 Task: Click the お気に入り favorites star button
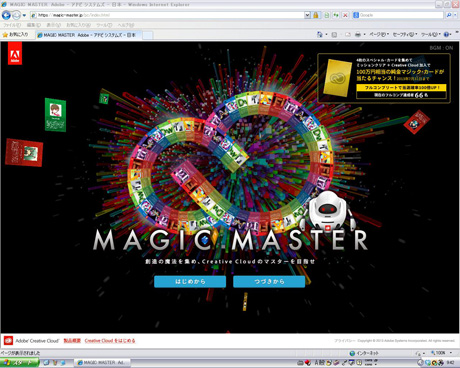[15, 34]
